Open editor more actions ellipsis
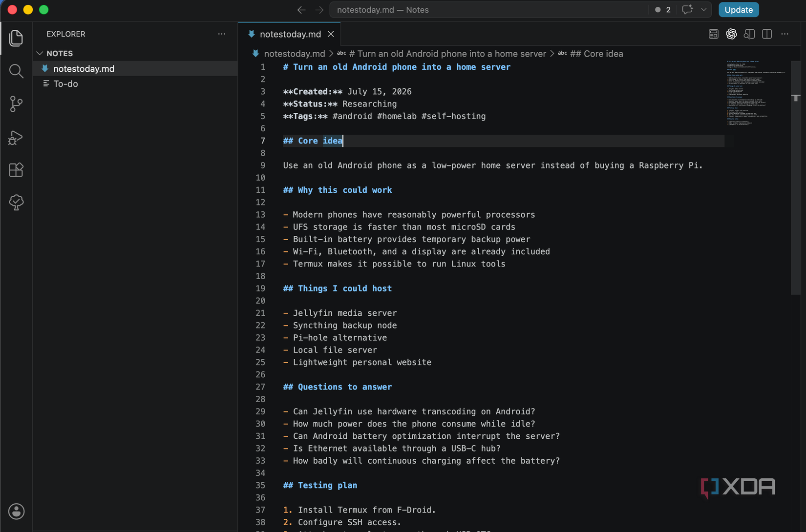 (785, 34)
